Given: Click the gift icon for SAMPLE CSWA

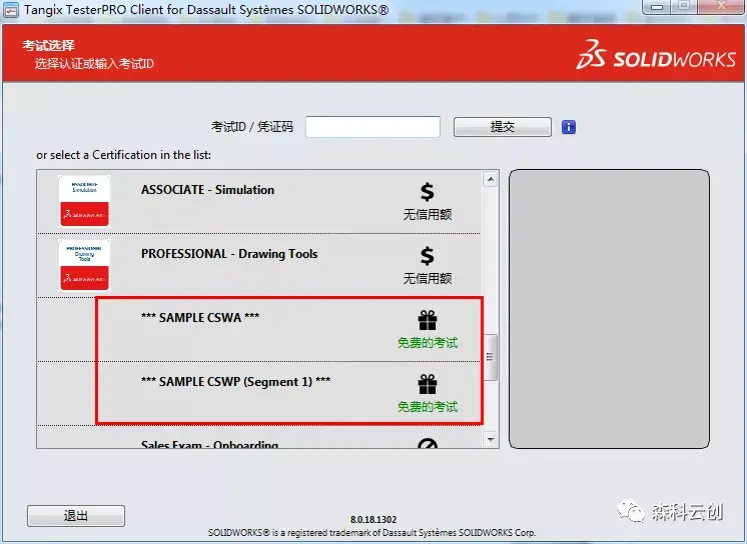Looking at the screenshot, I should pyautogui.click(x=427, y=320).
